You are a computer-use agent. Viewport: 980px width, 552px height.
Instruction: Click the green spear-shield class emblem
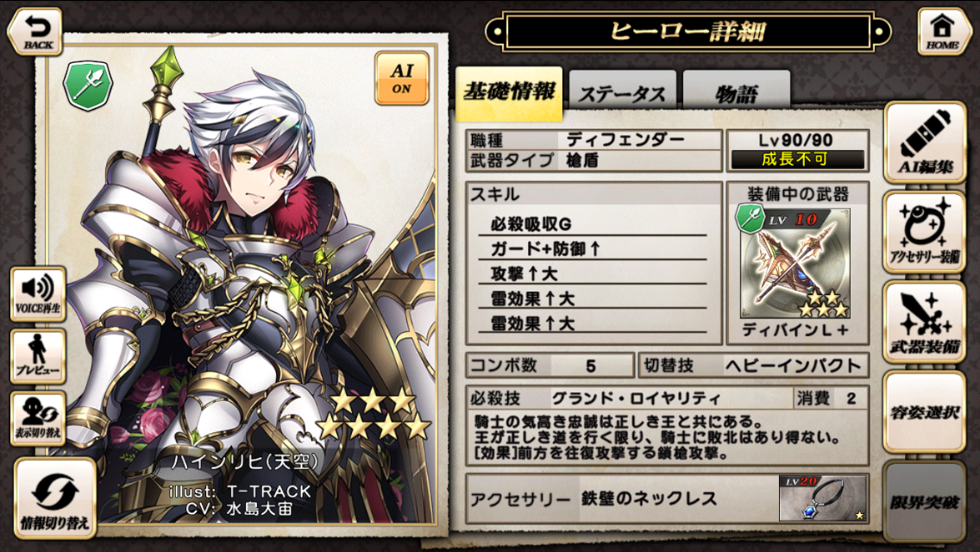pos(88,85)
